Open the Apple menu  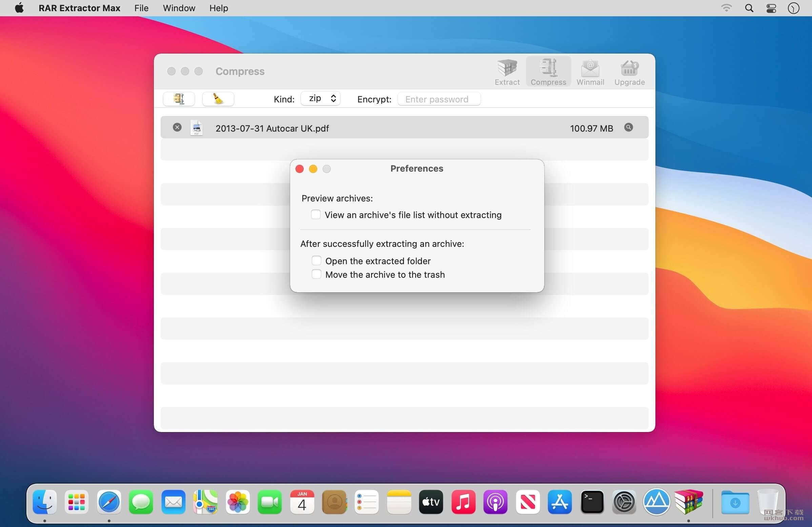(x=19, y=8)
